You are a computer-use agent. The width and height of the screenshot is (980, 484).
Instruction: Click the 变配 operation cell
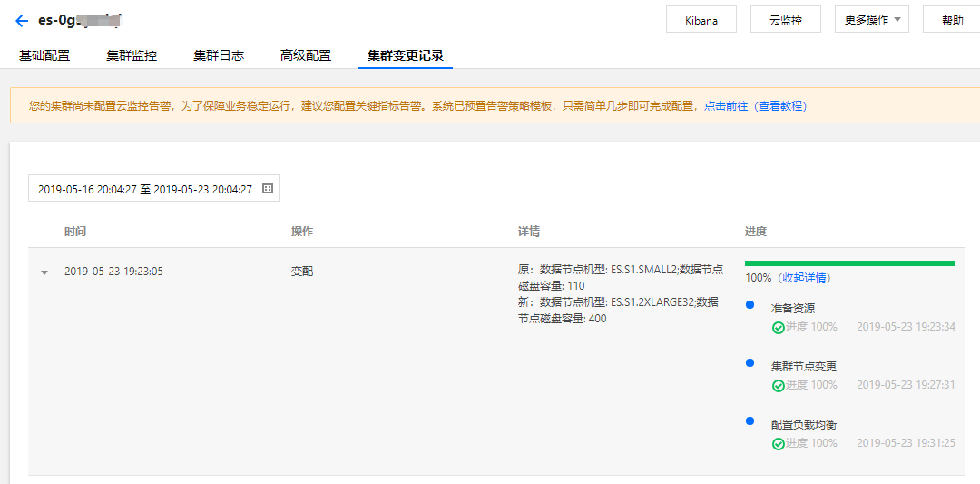302,272
